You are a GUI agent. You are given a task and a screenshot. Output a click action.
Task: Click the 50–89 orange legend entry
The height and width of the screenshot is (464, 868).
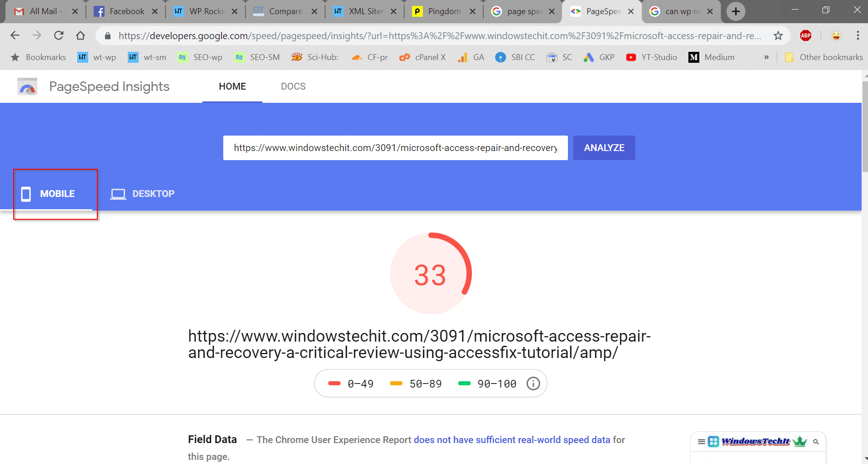[416, 383]
